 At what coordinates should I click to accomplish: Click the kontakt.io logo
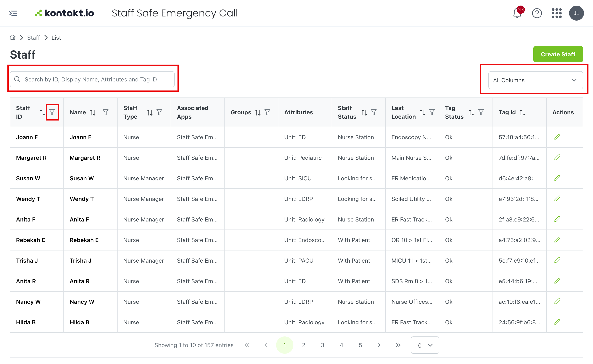65,13
